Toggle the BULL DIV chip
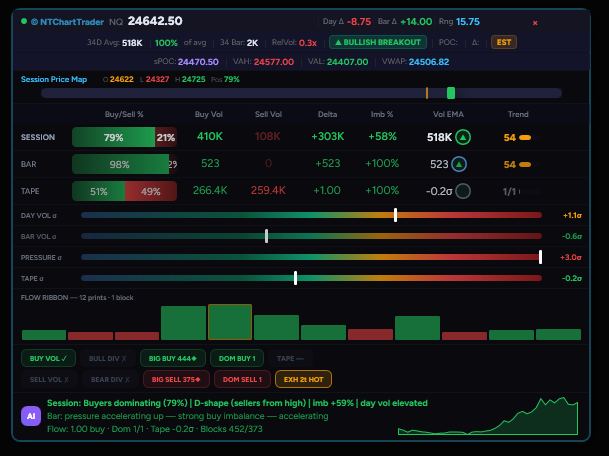609x456 pixels. [x=108, y=359]
